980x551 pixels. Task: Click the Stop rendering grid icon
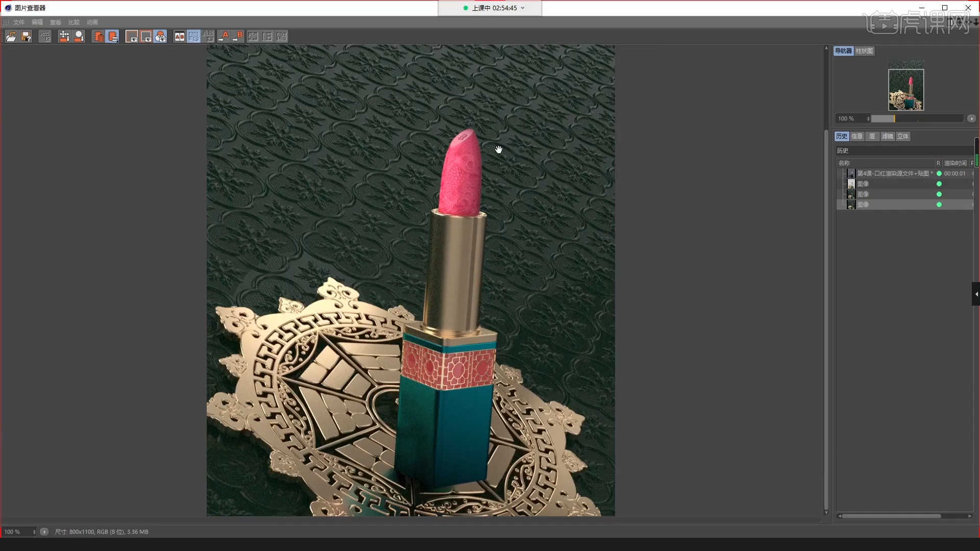(x=45, y=36)
